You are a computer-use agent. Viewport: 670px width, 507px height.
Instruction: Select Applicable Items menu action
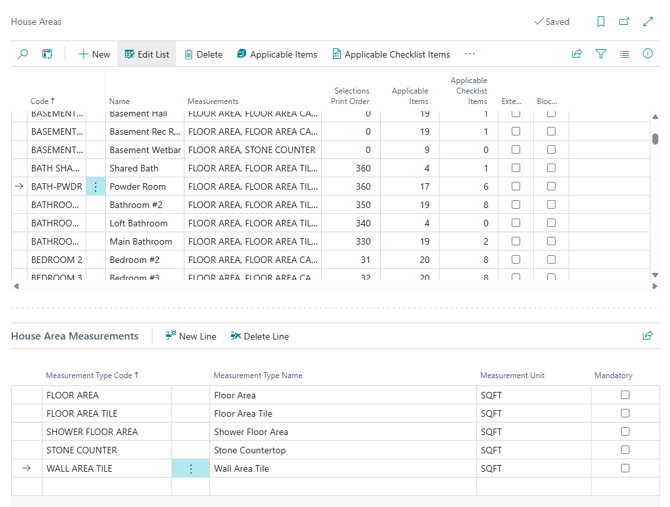277,54
